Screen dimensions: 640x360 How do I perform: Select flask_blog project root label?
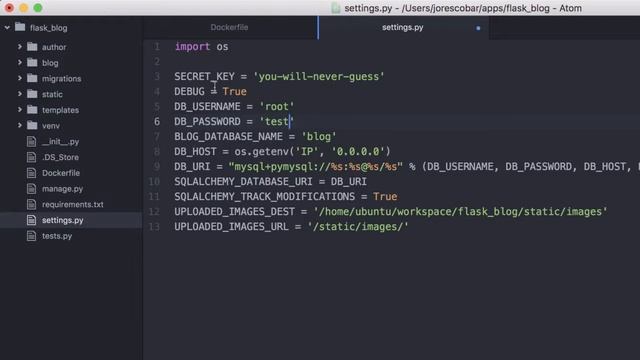coord(48,28)
